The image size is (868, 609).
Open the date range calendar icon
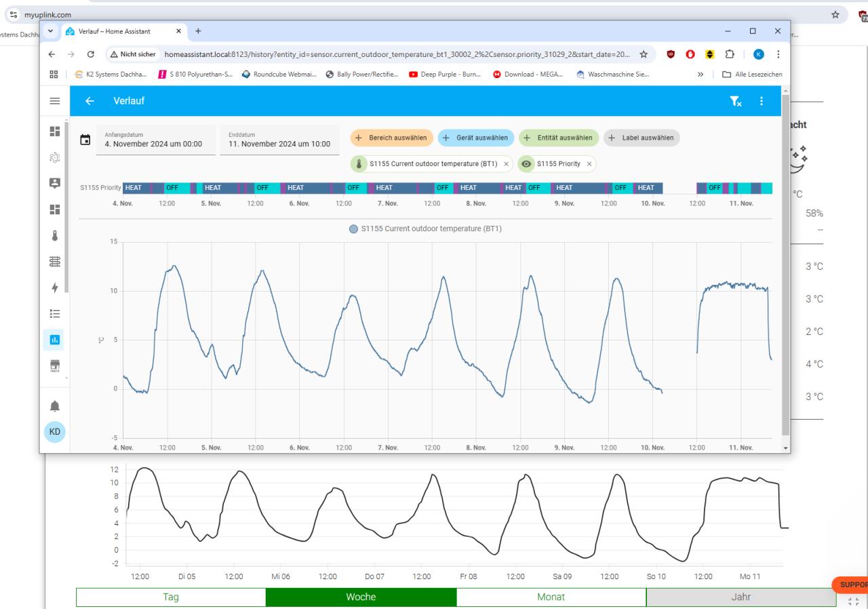[x=85, y=140]
